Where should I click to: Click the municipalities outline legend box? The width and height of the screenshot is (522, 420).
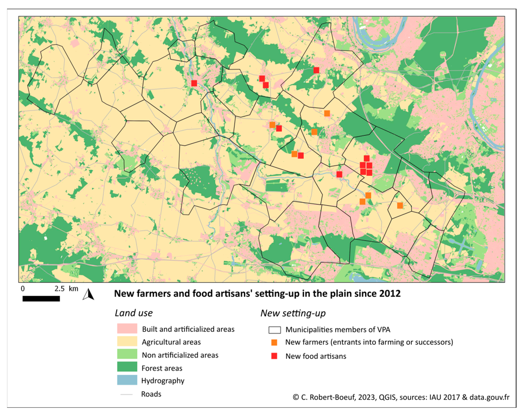tap(275, 330)
